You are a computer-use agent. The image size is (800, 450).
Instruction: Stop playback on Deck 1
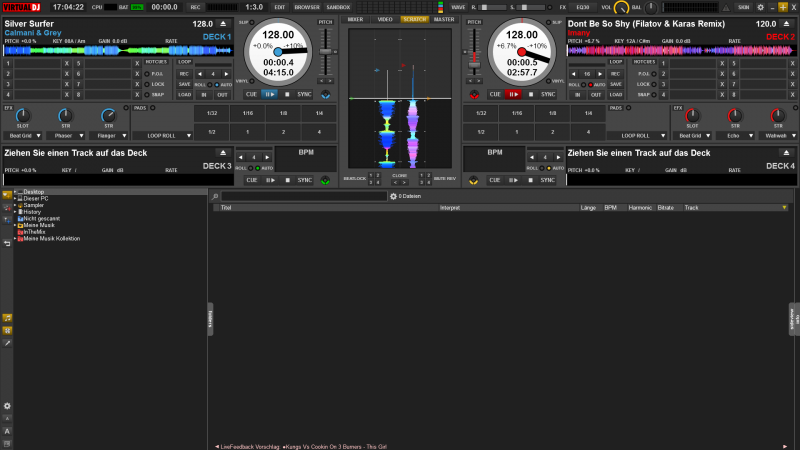287,94
